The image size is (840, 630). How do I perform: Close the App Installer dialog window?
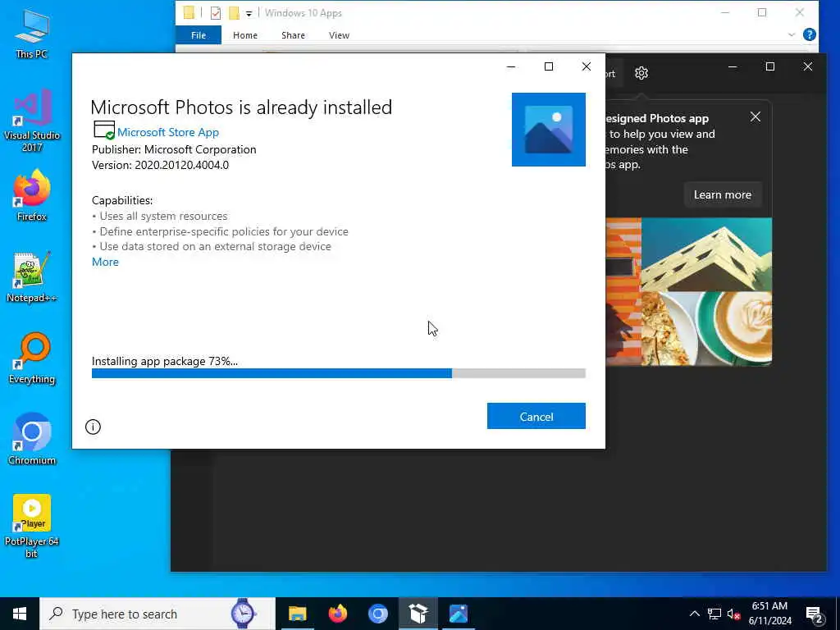click(587, 66)
